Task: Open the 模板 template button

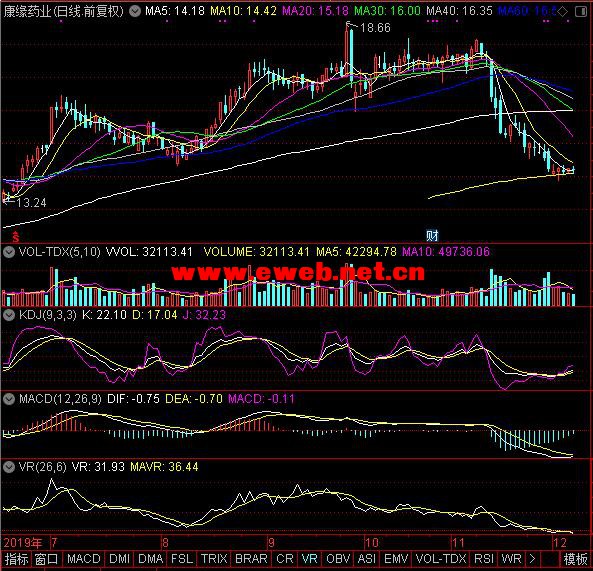Action: (x=576, y=559)
